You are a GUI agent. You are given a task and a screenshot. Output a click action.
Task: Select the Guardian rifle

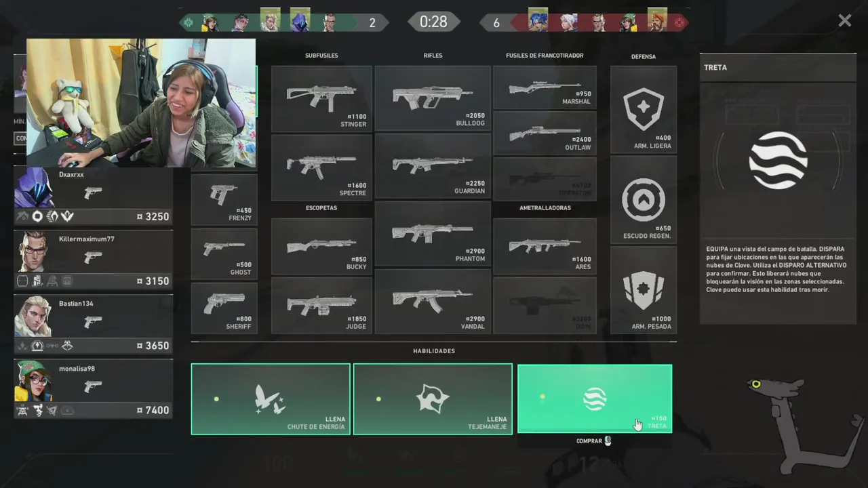click(x=433, y=166)
